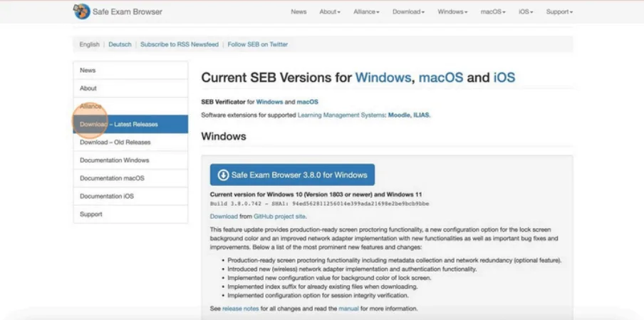Expand the iOS dropdown in top navigation
Image resolution: width=644 pixels, height=320 pixels.
tap(526, 12)
